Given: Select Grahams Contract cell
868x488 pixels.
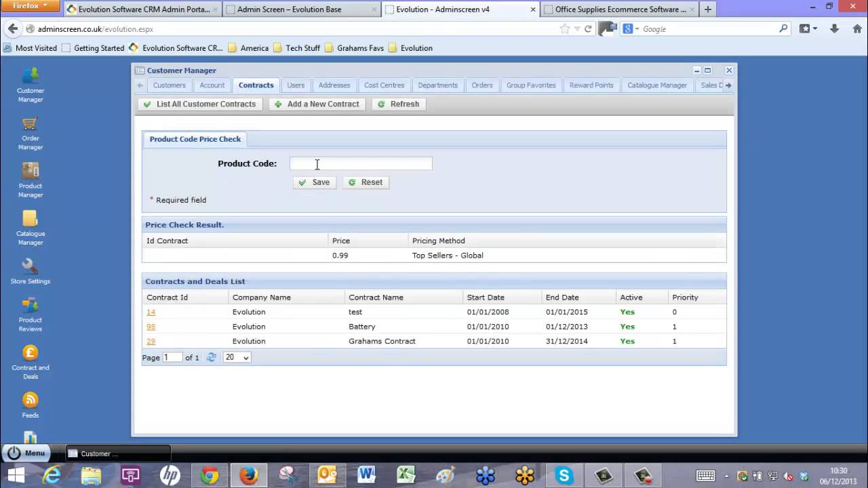Looking at the screenshot, I should pos(382,341).
